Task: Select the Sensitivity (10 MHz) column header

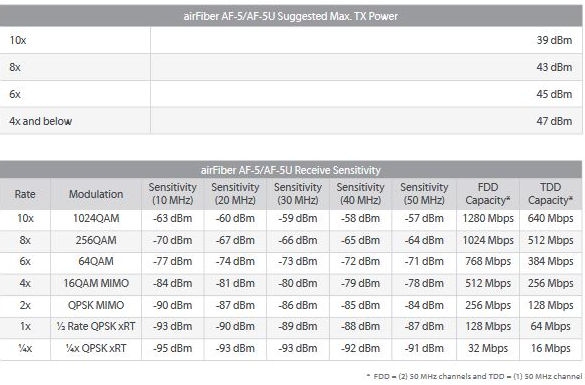Action: [x=172, y=194]
